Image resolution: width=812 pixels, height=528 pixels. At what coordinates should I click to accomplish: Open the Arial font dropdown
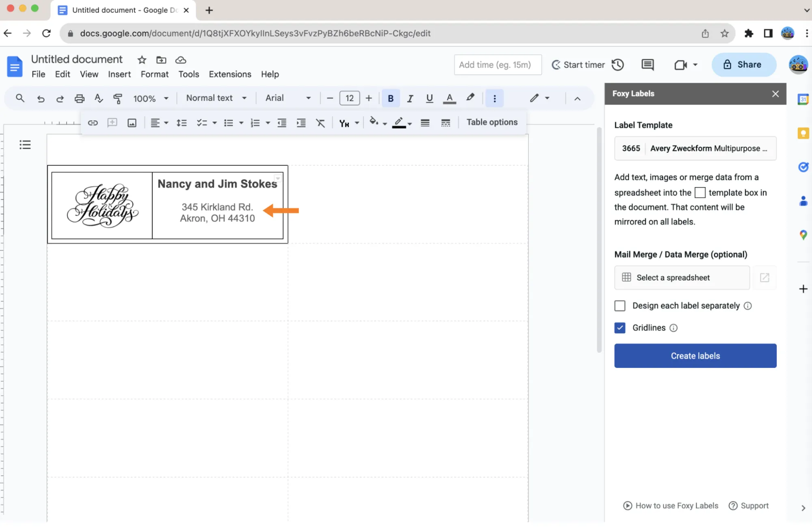click(x=288, y=98)
